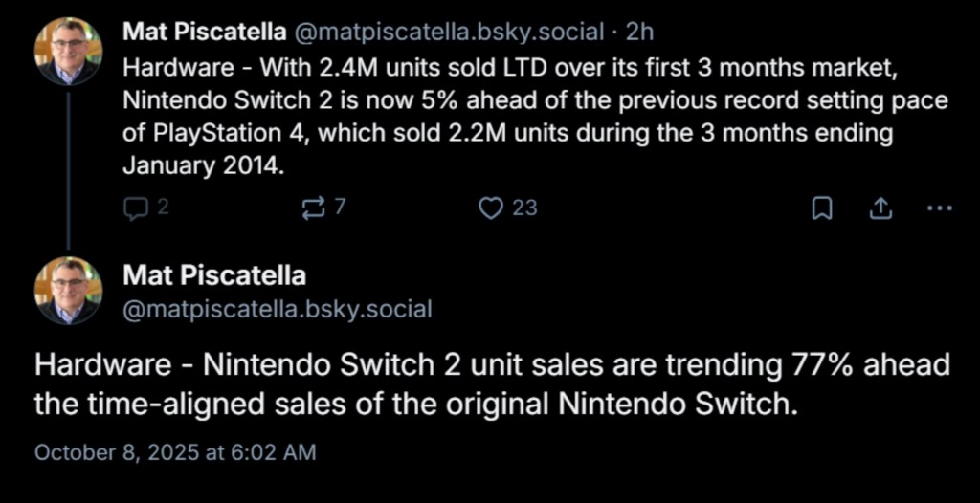Click the reply count showing 2

click(163, 208)
